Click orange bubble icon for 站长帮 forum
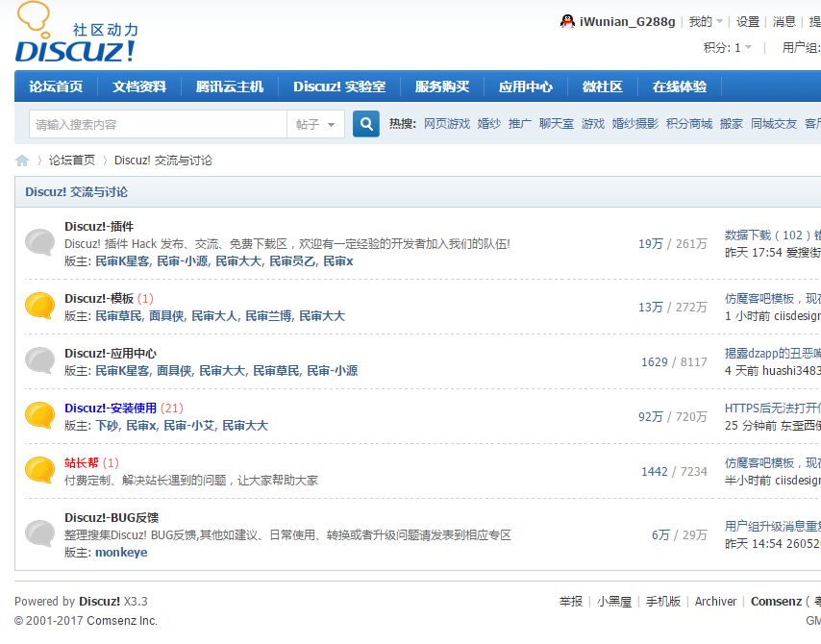This screenshot has width=821, height=644. (x=39, y=470)
